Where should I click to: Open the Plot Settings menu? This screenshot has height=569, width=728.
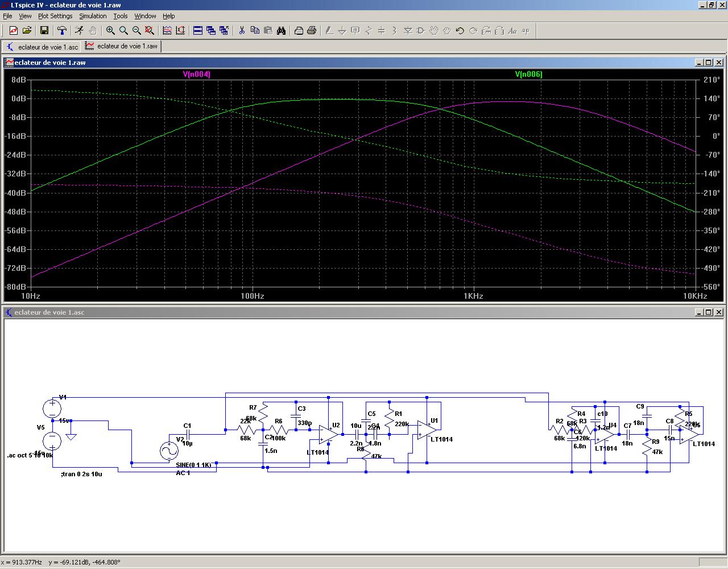[55, 16]
